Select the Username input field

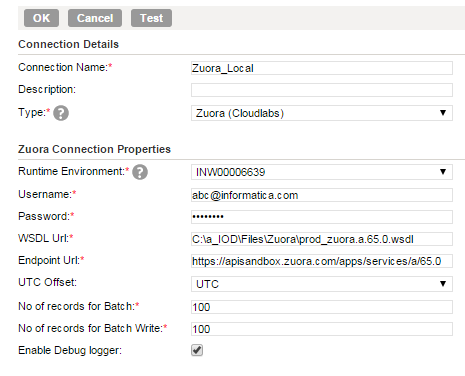coord(322,195)
